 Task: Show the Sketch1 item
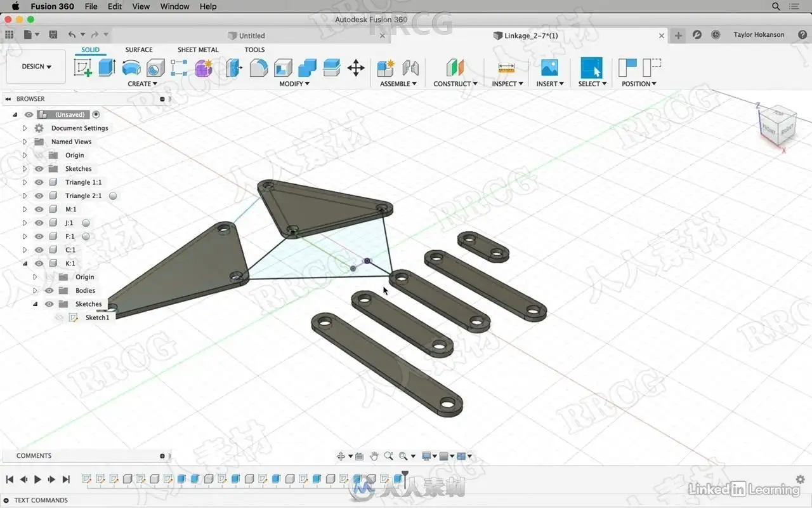click(59, 317)
